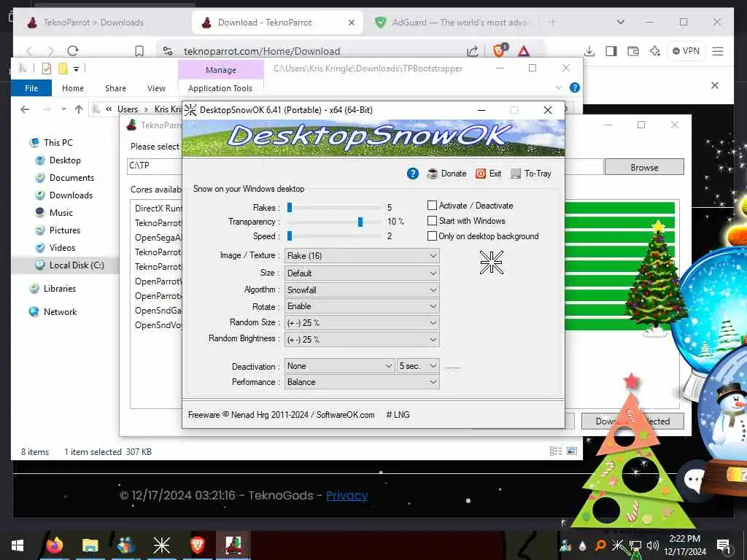Click the VPN button in Brave toolbar
This screenshot has width=747, height=560.
(x=686, y=51)
